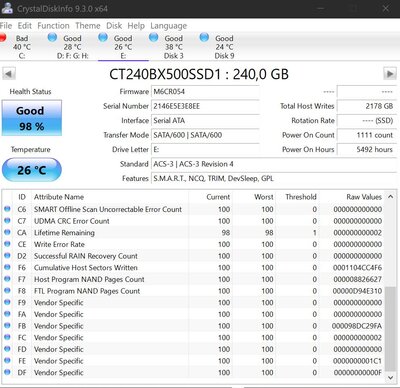Switch to Disk 9 status icon

tap(204, 37)
